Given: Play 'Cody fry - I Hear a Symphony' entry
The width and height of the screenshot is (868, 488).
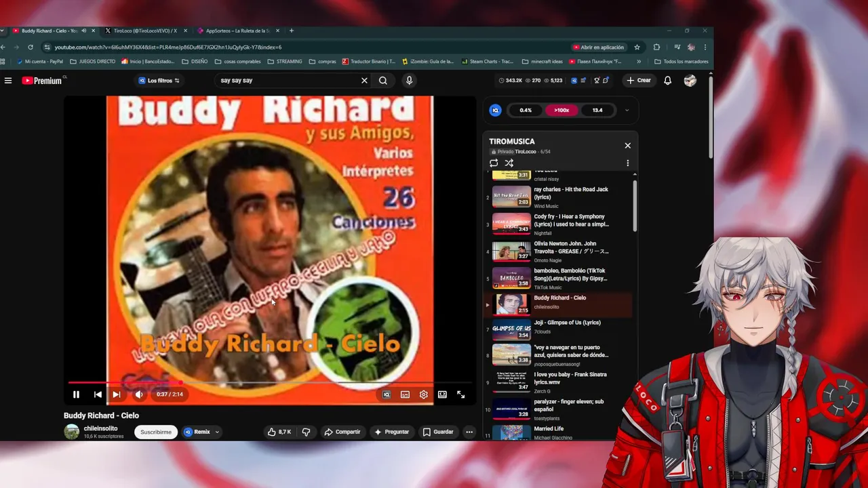Looking at the screenshot, I should pos(559,224).
